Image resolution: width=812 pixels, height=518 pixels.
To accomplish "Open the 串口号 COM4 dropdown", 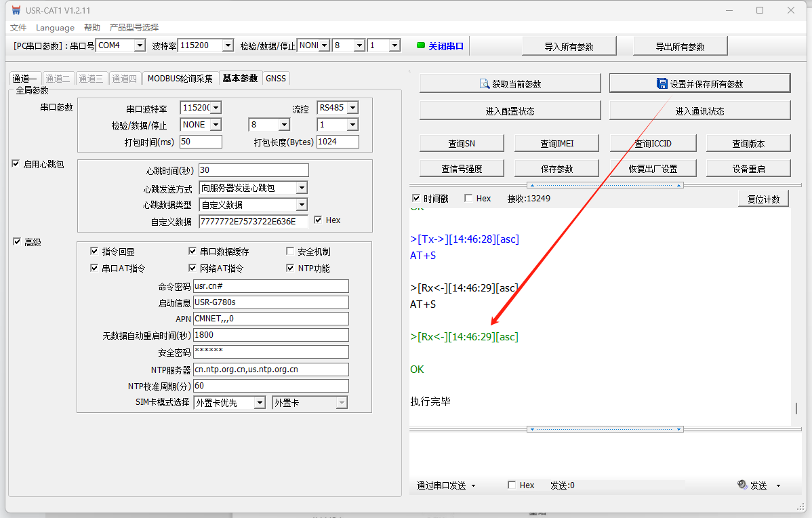I will [x=140, y=45].
